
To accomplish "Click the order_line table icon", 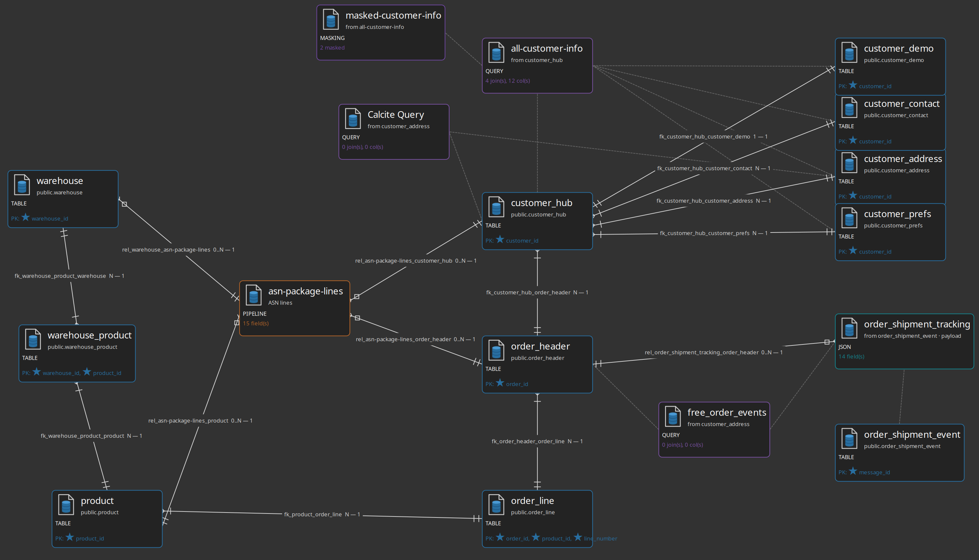I will pos(496,505).
